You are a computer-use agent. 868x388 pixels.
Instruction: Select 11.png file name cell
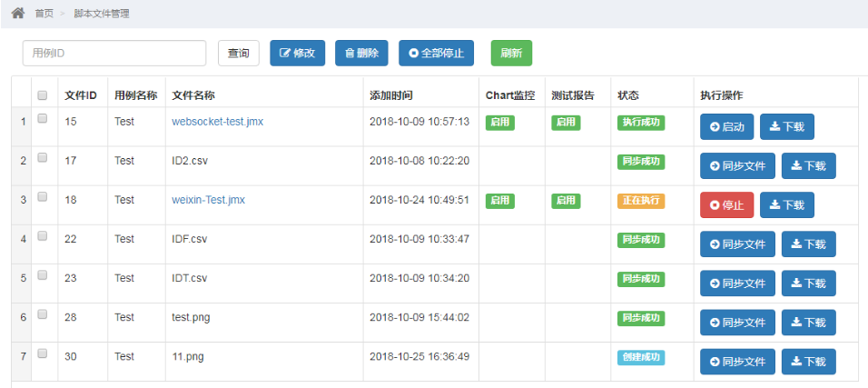[188, 356]
